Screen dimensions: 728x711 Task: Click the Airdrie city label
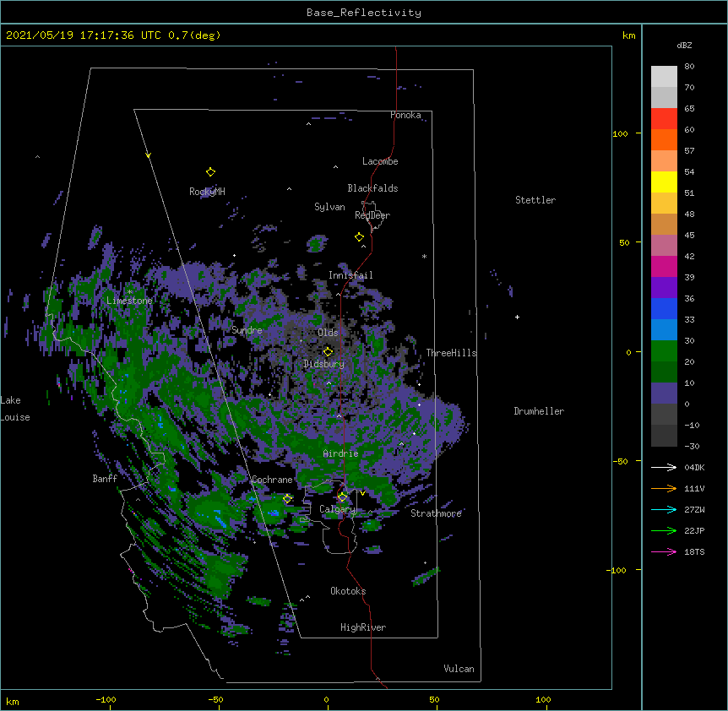pyautogui.click(x=341, y=453)
